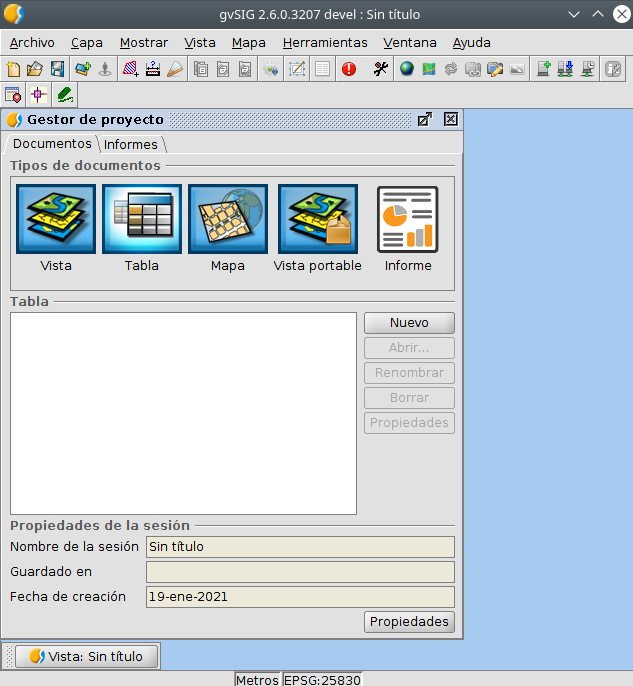This screenshot has width=633, height=686.
Task: Close the Gestor de proyecto panel
Action: [451, 119]
